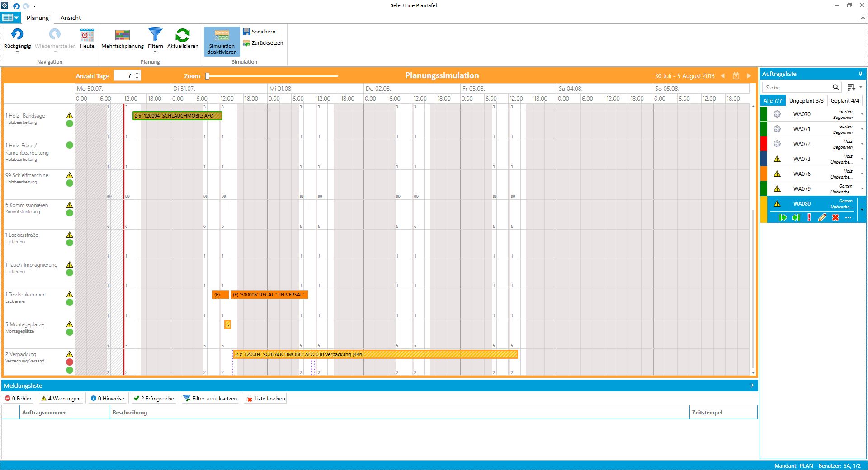The height and width of the screenshot is (470, 868).
Task: Save simulation with Speichern
Action: [x=259, y=32]
